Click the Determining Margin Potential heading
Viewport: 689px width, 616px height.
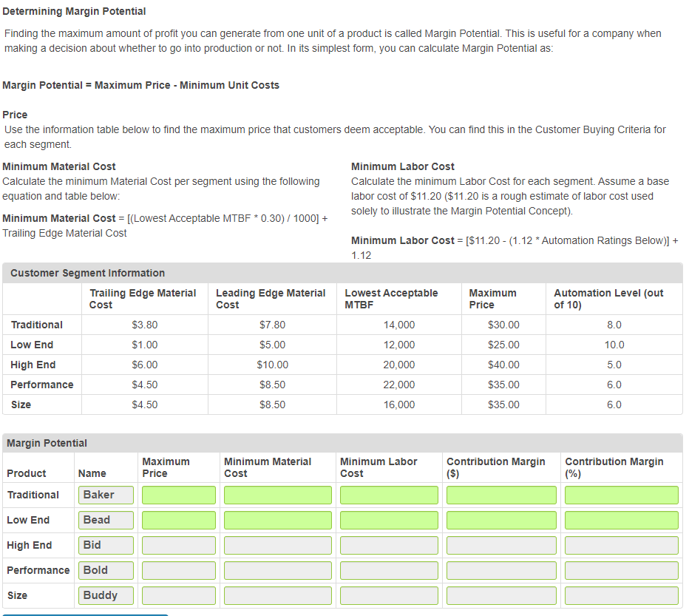[74, 11]
